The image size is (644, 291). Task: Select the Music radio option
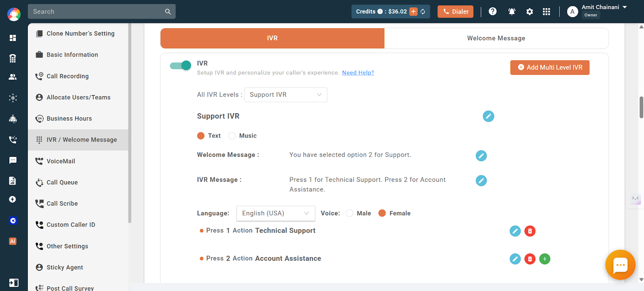click(x=232, y=136)
